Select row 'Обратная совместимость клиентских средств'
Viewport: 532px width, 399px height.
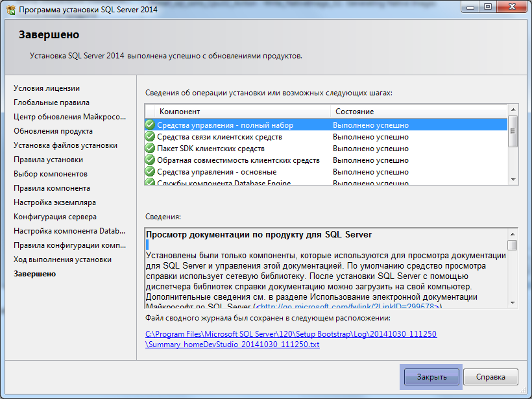coord(326,160)
